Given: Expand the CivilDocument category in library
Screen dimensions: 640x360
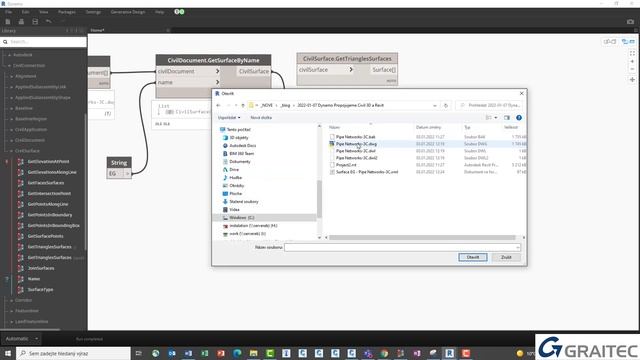Looking at the screenshot, I should coord(12,140).
